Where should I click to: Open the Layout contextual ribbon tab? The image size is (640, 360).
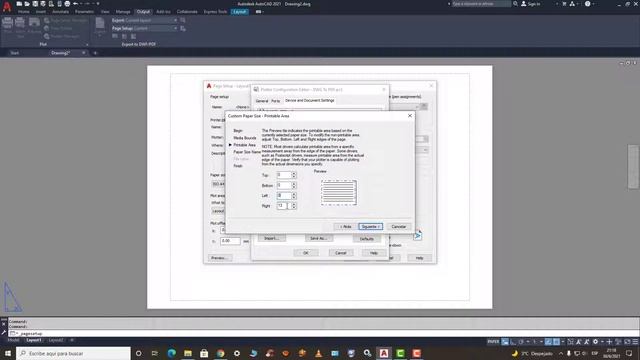tap(240, 12)
